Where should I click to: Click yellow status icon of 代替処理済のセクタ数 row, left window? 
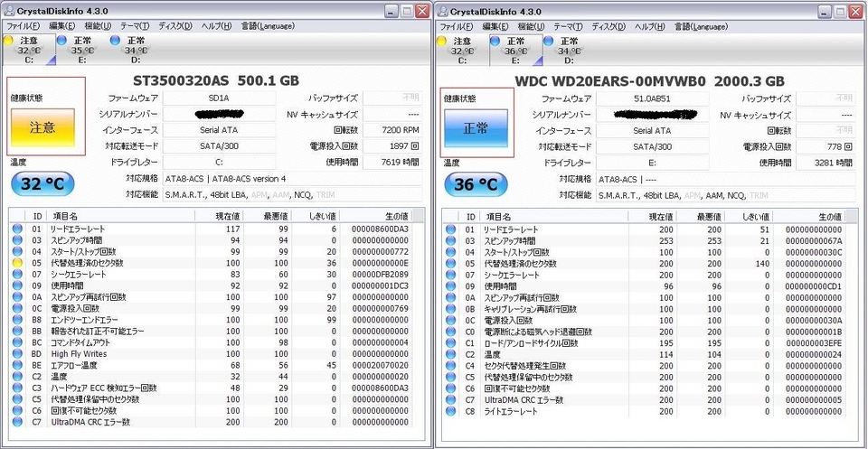pyautogui.click(x=17, y=263)
